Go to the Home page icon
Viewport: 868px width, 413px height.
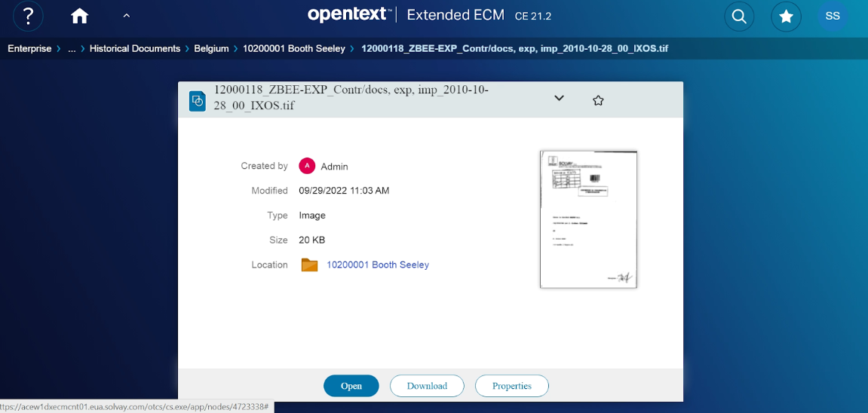click(x=79, y=16)
